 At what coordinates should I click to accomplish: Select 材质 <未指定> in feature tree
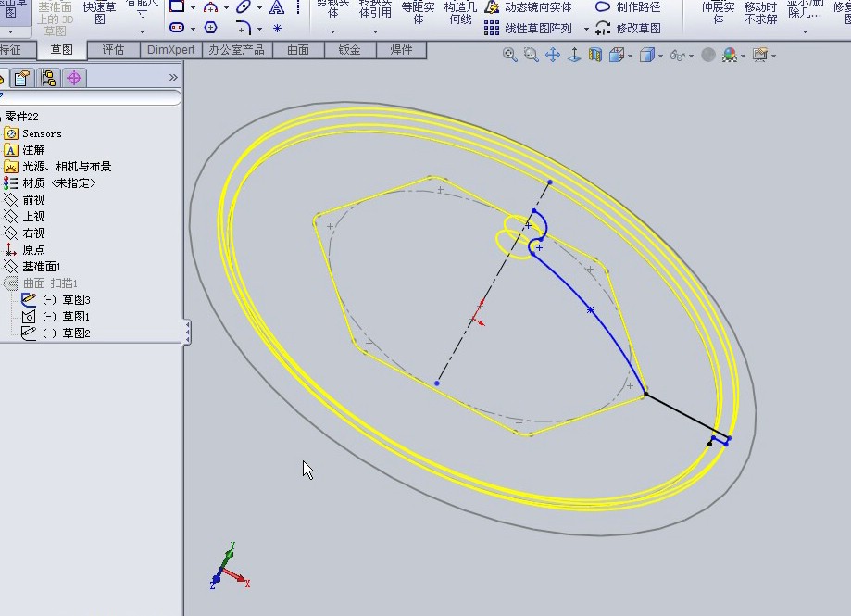pyautogui.click(x=50, y=183)
